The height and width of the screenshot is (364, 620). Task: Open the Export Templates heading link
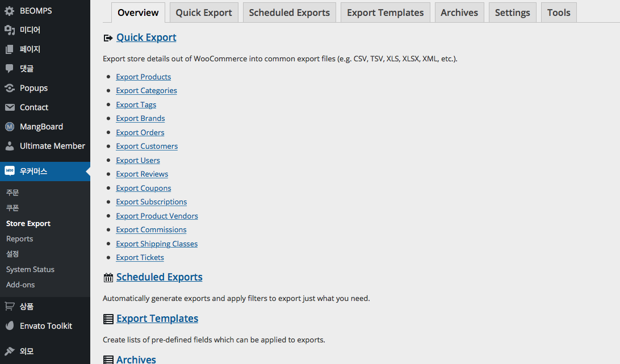(x=157, y=319)
